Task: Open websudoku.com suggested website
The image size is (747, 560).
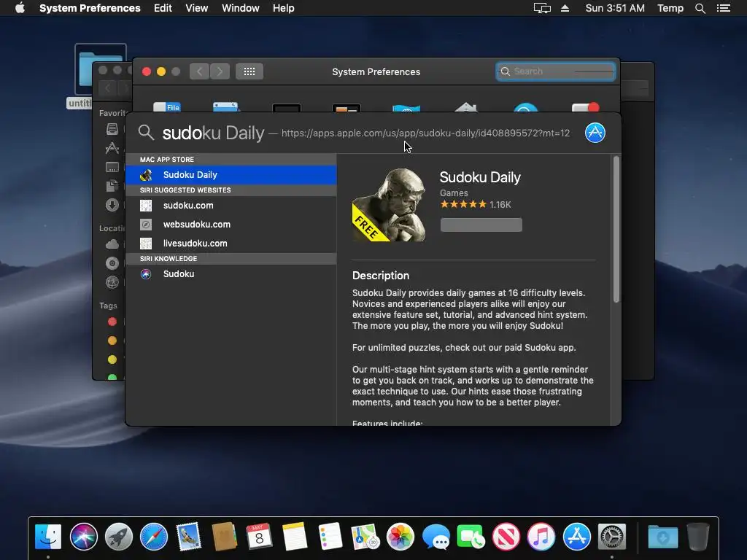Action: 231,225
